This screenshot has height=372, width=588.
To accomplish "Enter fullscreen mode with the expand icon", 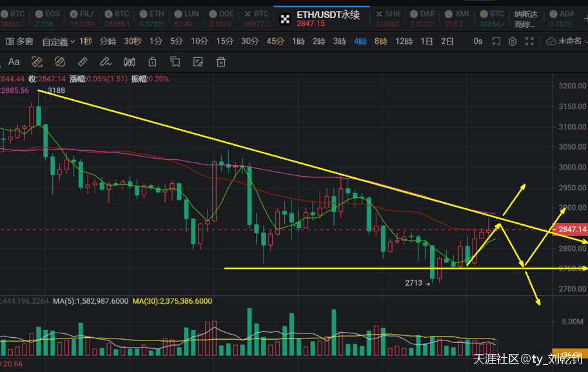I will point(529,41).
